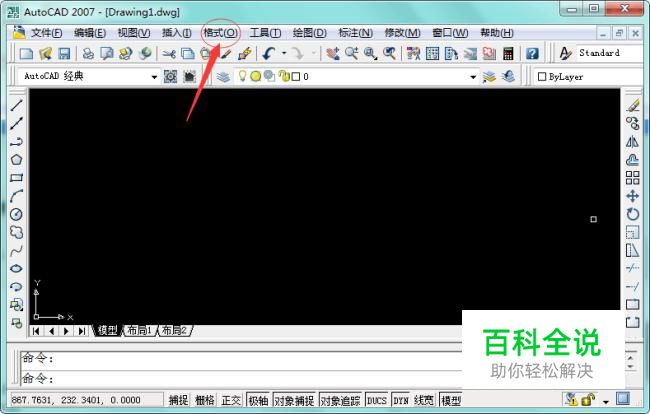This screenshot has width=650, height=414.
Task: Open the 工具(T) menu
Action: click(x=265, y=33)
